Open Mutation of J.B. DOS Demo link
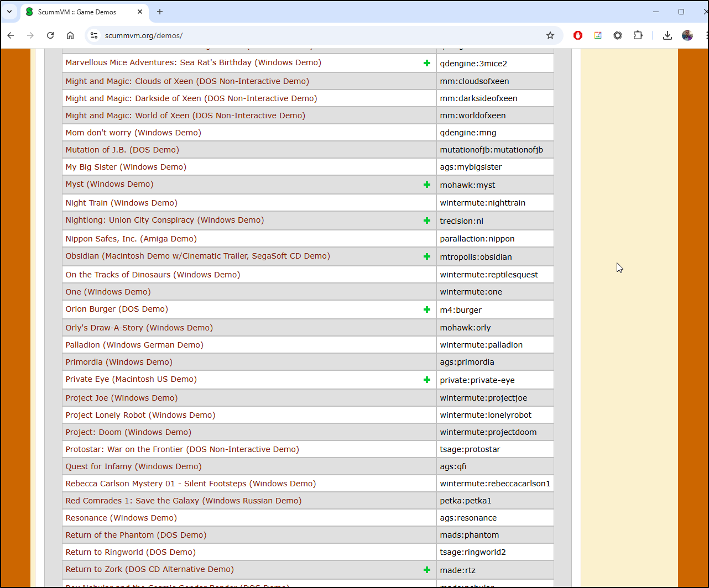 122,150
